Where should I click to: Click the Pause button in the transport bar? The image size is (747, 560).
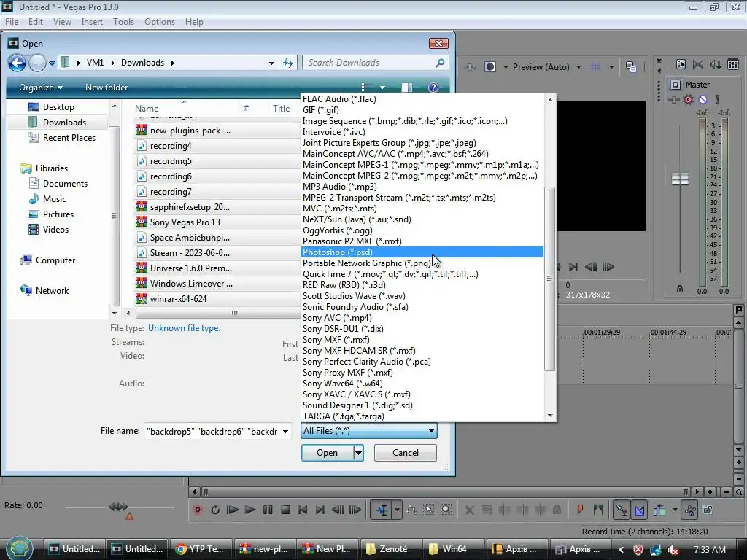pyautogui.click(x=268, y=510)
